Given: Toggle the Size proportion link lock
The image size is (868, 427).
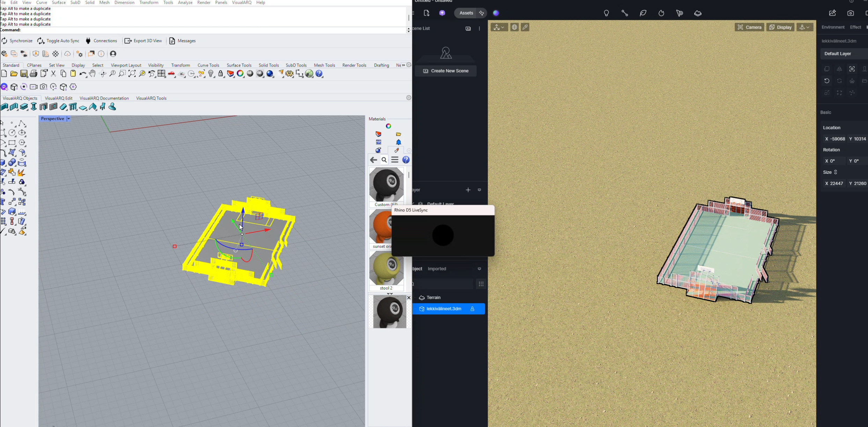Looking at the screenshot, I should 836,172.
